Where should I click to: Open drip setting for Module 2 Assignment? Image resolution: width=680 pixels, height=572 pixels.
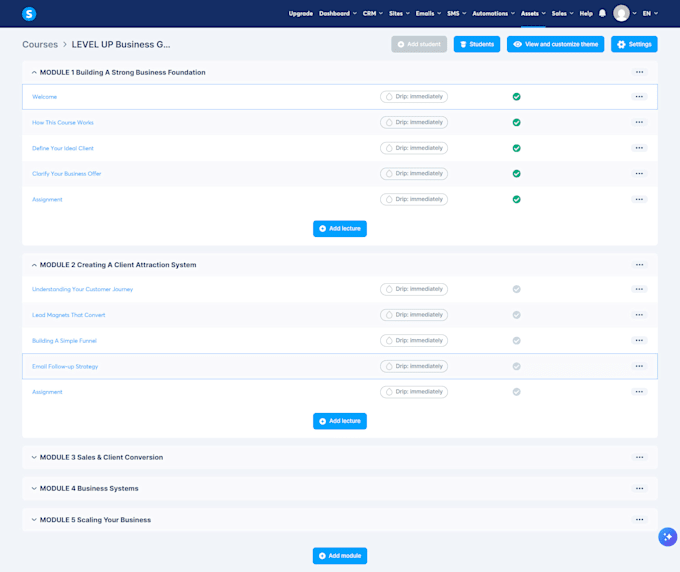pos(414,392)
